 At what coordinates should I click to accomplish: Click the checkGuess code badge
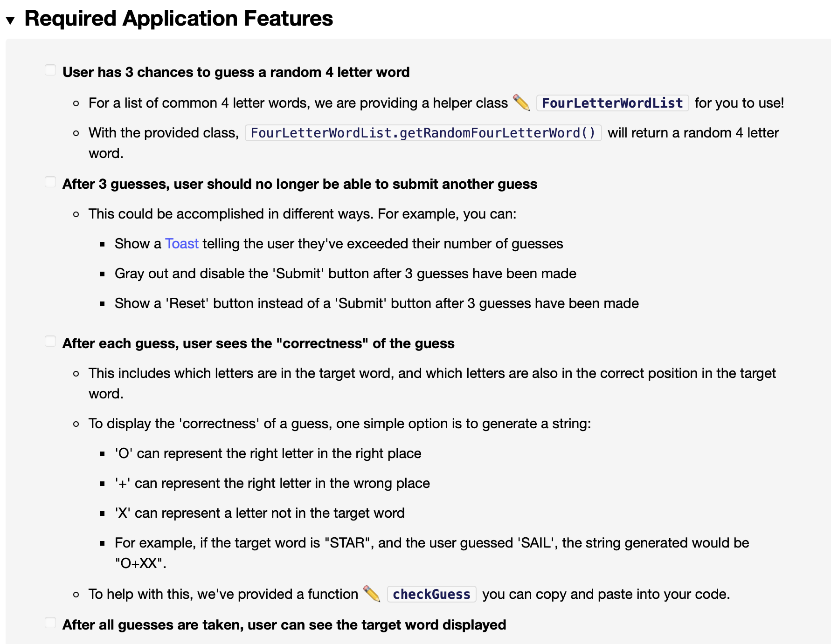click(431, 594)
